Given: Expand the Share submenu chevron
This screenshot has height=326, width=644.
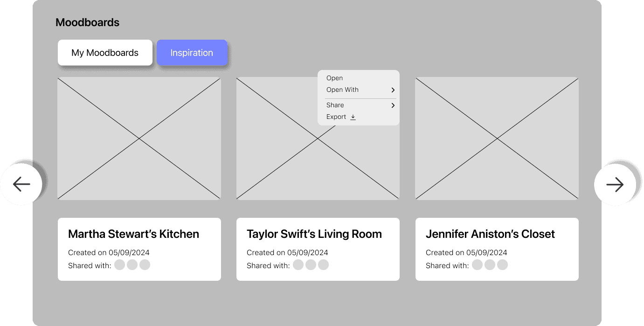Looking at the screenshot, I should click(393, 105).
